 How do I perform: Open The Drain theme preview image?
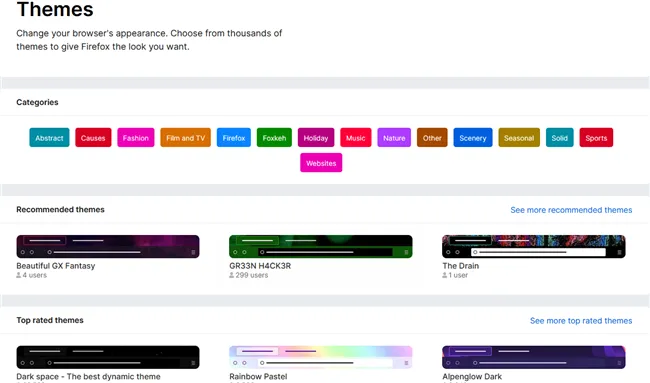click(534, 246)
